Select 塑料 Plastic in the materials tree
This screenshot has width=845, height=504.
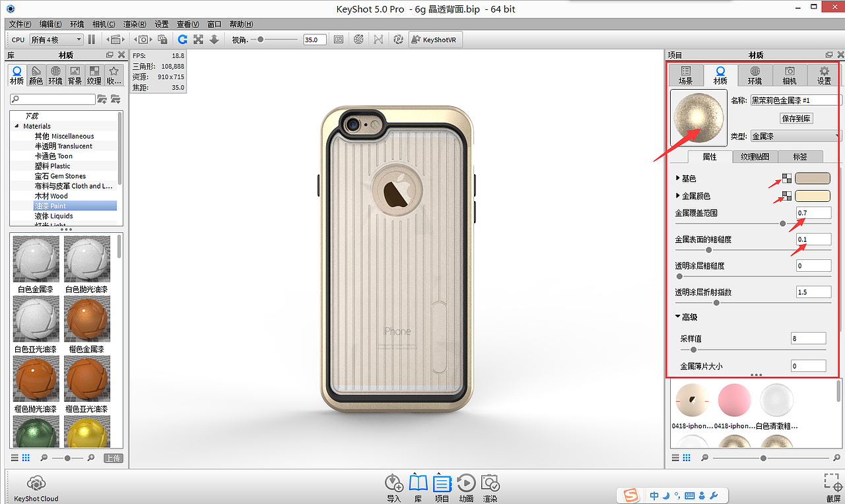click(x=52, y=166)
